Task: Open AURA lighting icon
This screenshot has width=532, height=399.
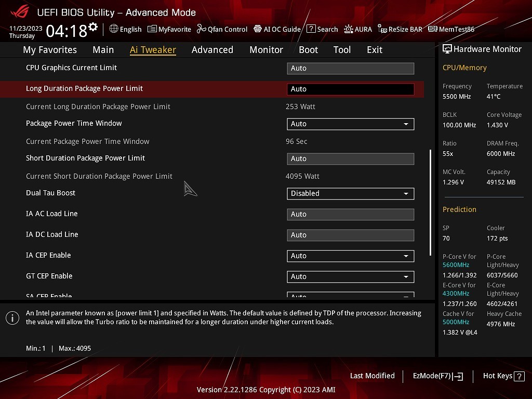Action: (349, 29)
